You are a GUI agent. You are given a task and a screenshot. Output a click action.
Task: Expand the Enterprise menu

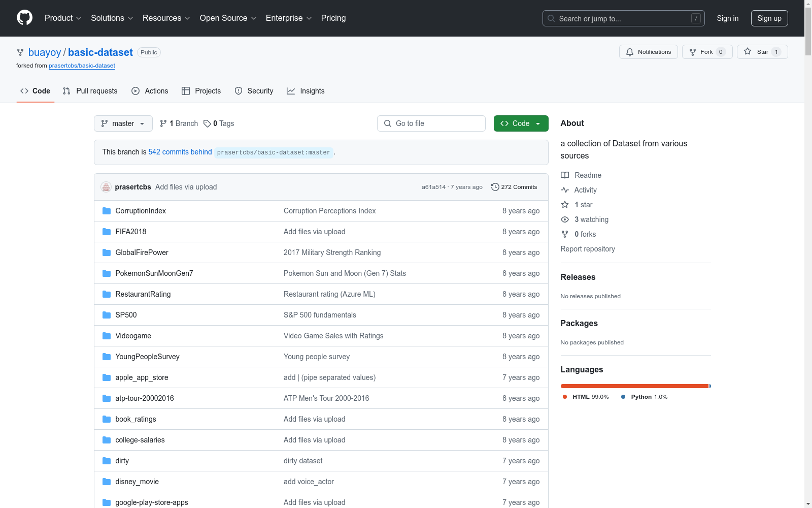289,18
